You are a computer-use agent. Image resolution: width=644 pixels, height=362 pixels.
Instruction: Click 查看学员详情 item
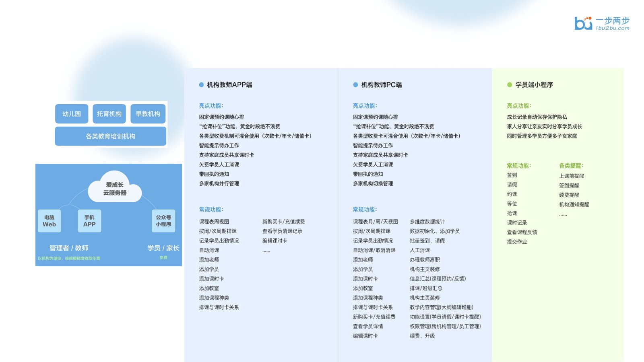pyautogui.click(x=368, y=327)
